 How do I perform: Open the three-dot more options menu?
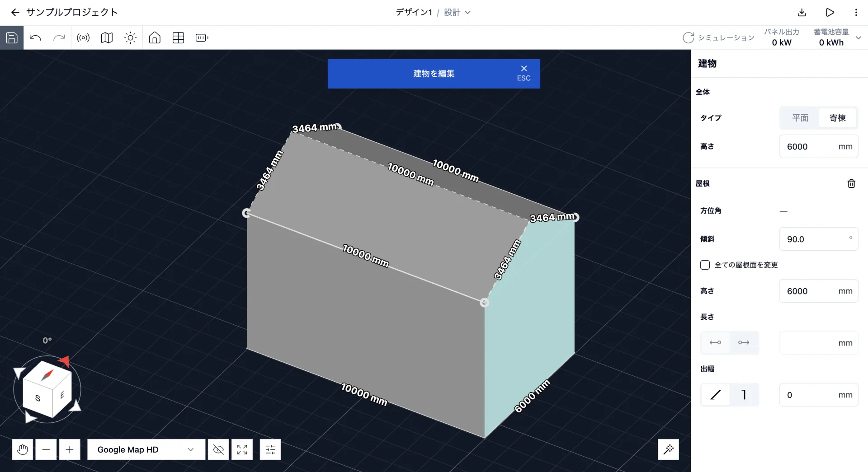click(856, 13)
